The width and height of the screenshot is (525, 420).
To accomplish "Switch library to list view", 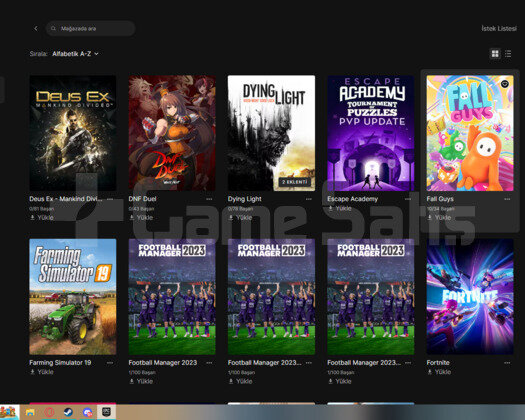I will (508, 54).
